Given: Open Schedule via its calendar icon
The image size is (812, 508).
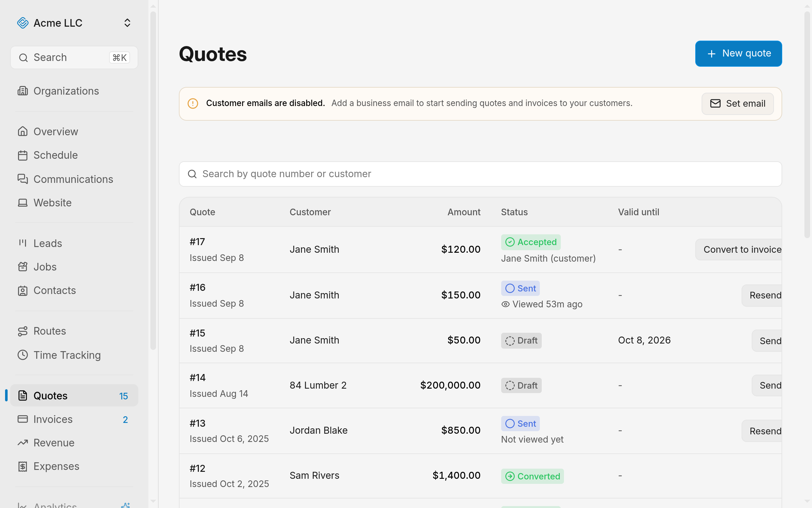Looking at the screenshot, I should [23, 155].
